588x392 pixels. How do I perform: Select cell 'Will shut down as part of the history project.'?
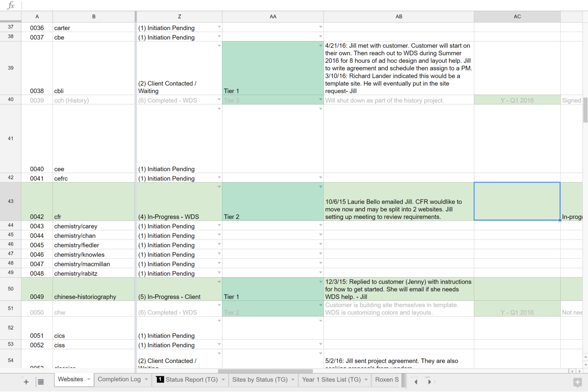399,100
